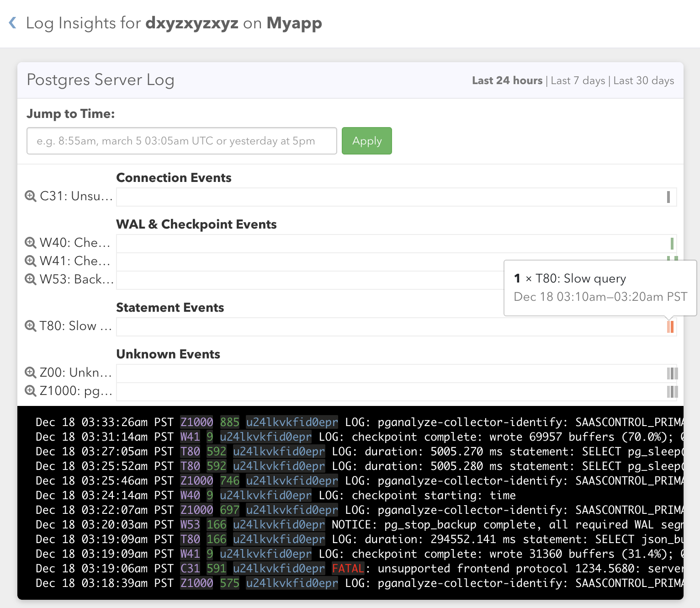Select the Last 24 hours range
The height and width of the screenshot is (608, 700).
pyautogui.click(x=507, y=80)
